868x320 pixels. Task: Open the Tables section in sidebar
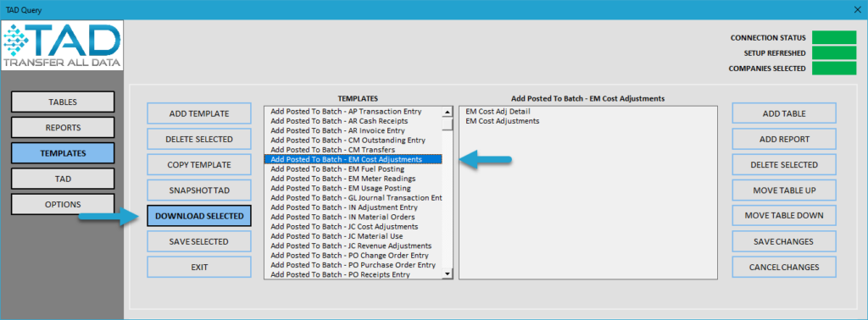coord(63,102)
